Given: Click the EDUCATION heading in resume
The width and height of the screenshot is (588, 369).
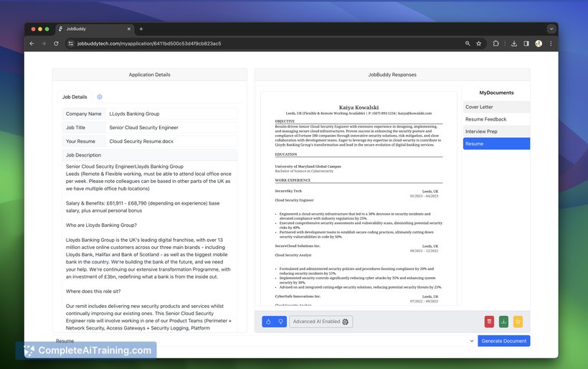Looking at the screenshot, I should pos(286,154).
